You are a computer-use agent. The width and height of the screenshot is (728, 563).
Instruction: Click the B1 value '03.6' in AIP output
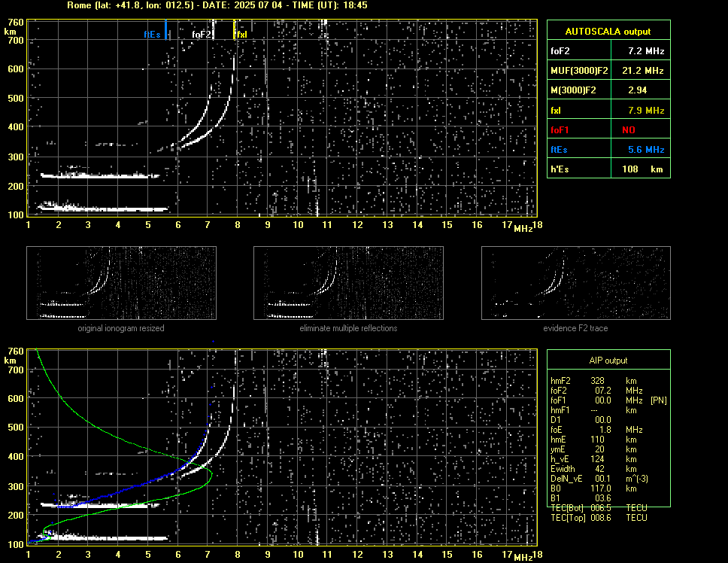click(603, 498)
